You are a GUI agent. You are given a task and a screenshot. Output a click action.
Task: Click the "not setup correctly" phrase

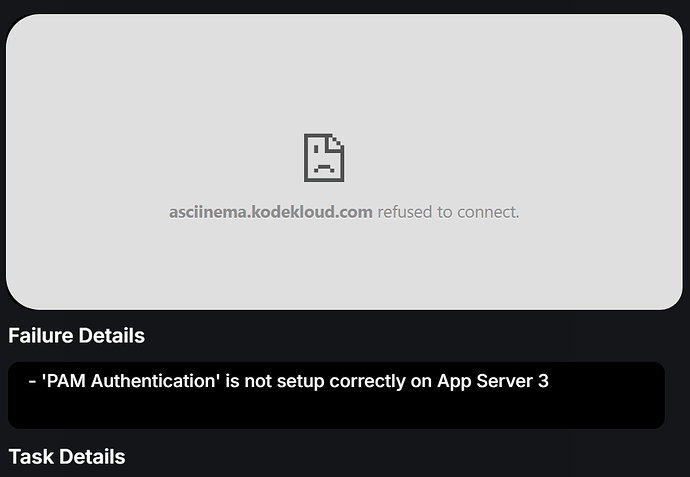pyautogui.click(x=328, y=381)
